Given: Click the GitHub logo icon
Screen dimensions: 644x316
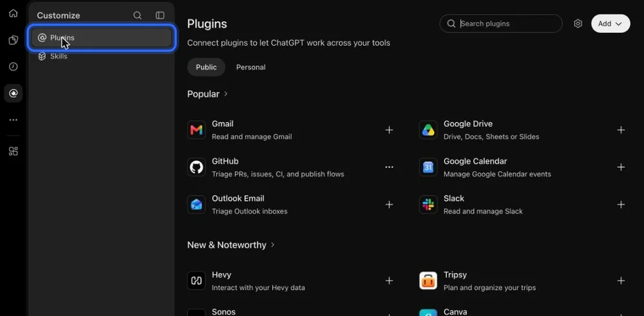Looking at the screenshot, I should click(x=196, y=167).
